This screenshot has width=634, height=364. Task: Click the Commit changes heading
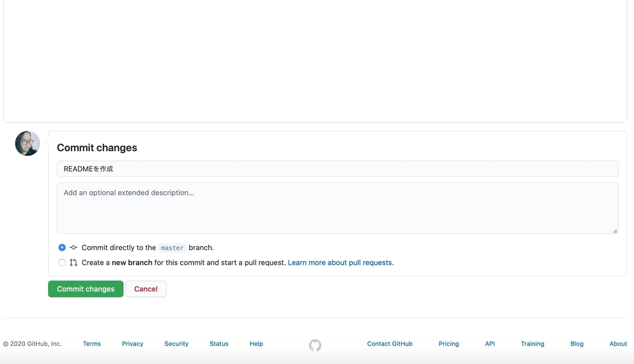pos(97,148)
